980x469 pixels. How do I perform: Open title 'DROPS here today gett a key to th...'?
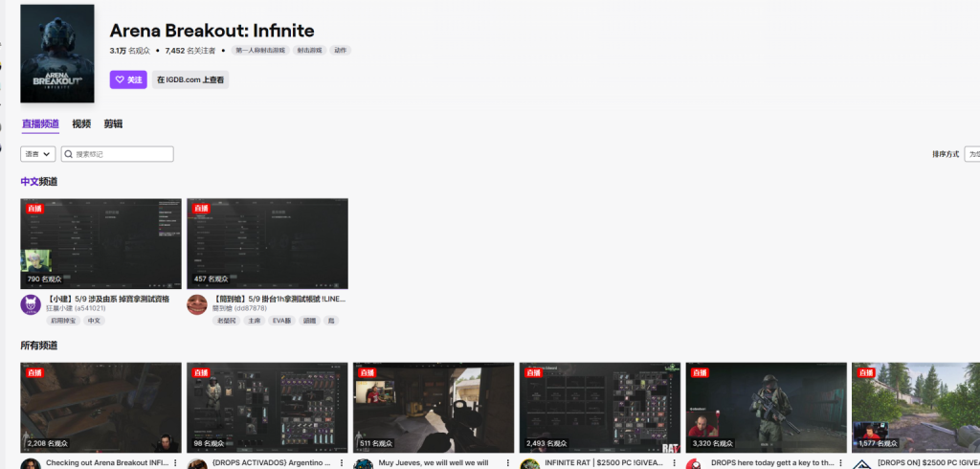click(772, 463)
